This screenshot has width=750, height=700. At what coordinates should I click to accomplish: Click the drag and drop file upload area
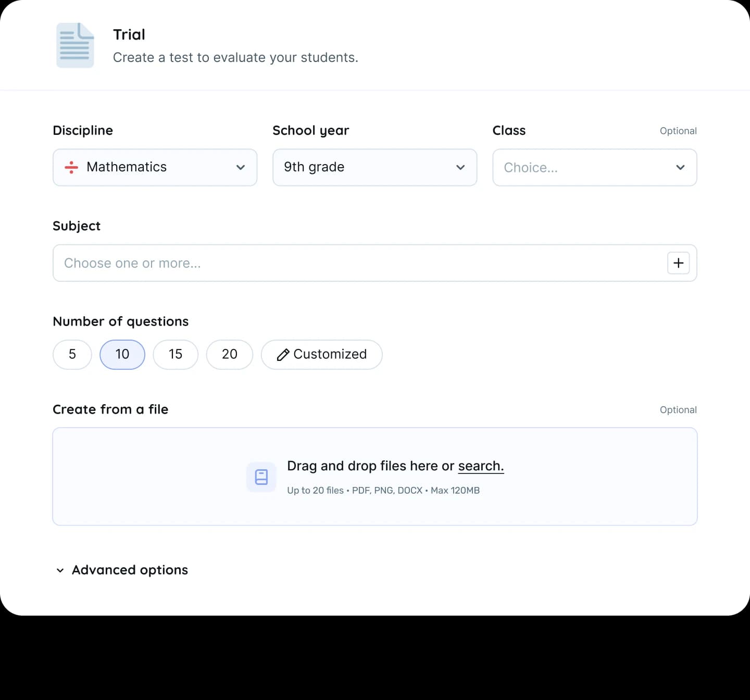tap(375, 477)
